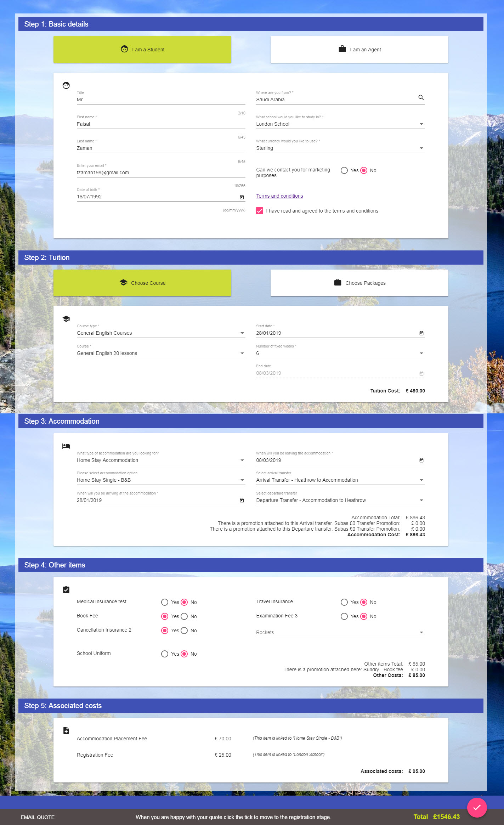The width and height of the screenshot is (504, 825).
Task: Click the Tuition Cost £ 480.00 value
Action: [x=415, y=391]
